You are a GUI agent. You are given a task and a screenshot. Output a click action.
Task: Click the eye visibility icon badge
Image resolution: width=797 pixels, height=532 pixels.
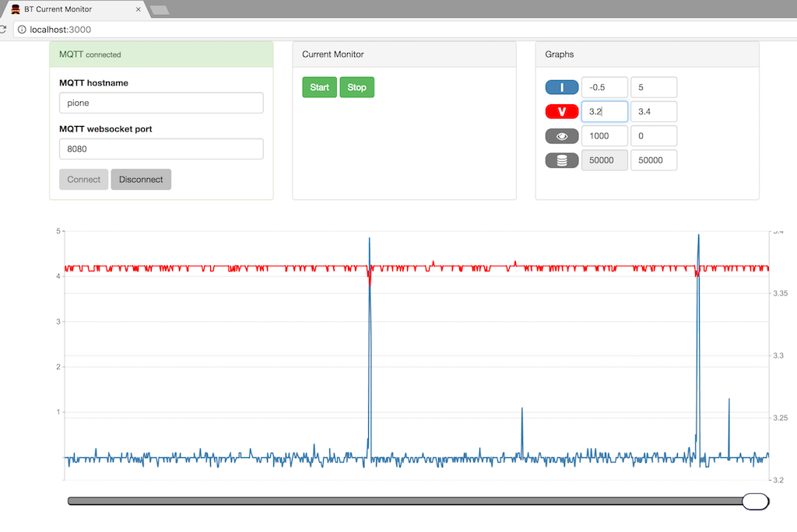[562, 136]
